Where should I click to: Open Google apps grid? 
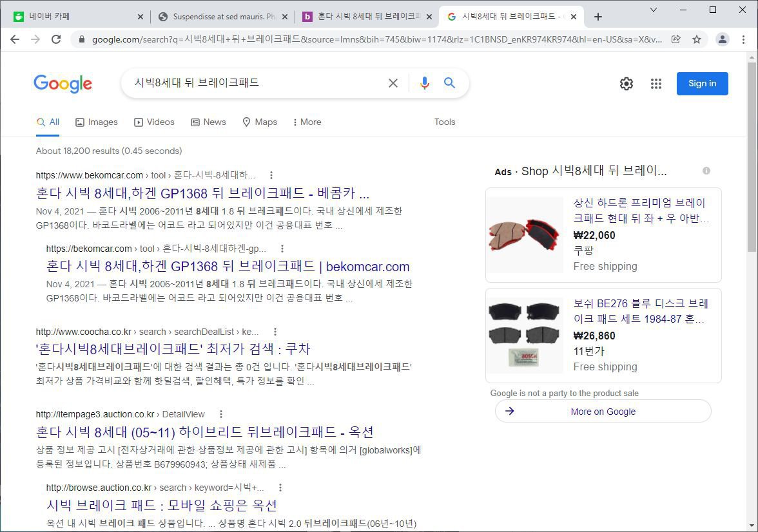pyautogui.click(x=656, y=84)
